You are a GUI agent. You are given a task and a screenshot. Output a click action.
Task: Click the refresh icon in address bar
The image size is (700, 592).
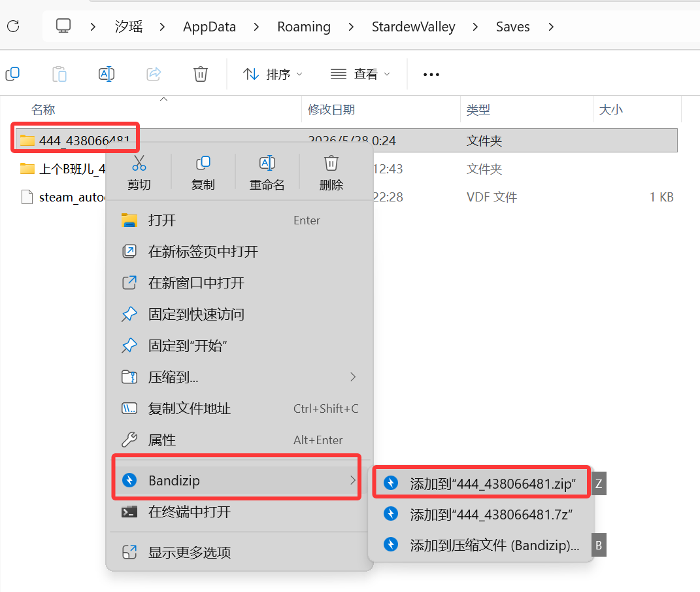[13, 26]
